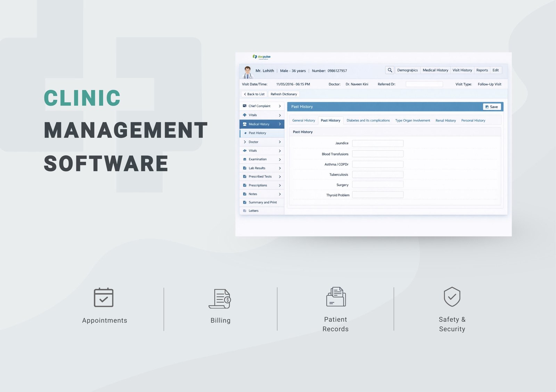Viewport: 556px width, 392px height.
Task: Click the Jaundice input field
Action: tap(377, 143)
